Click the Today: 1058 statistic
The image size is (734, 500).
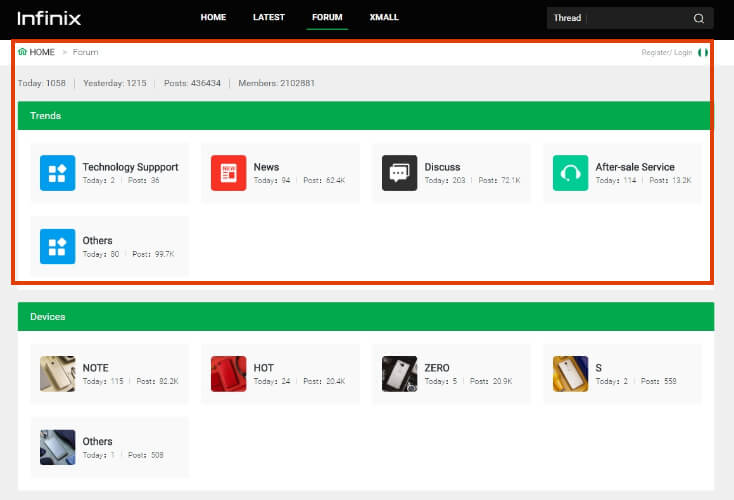click(x=42, y=83)
